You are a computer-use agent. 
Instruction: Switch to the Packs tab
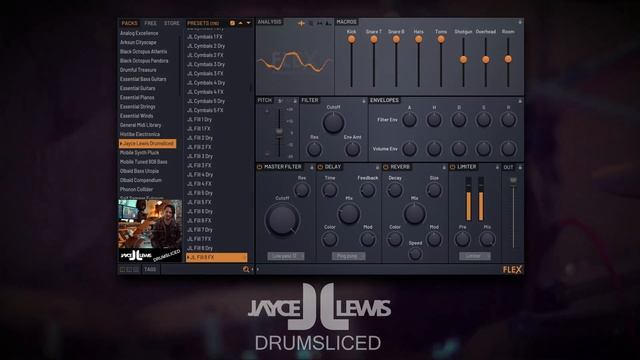pyautogui.click(x=129, y=23)
